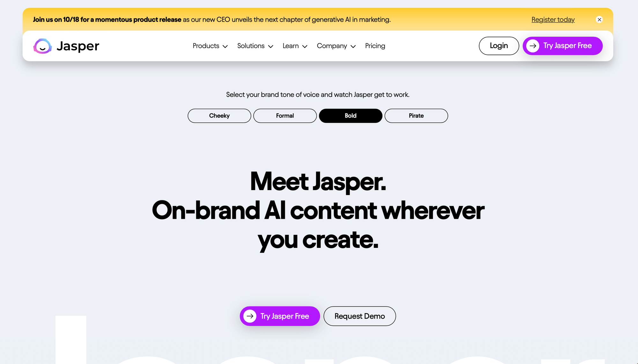Select the Bold tone of voice toggle
This screenshot has height=364, width=638.
351,115
